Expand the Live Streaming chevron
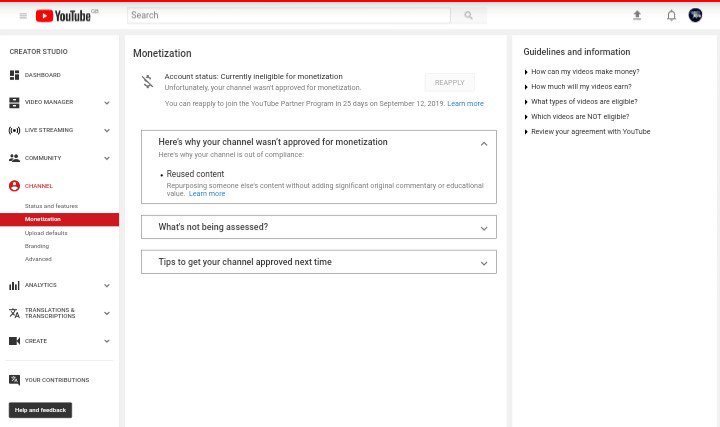720x427 pixels. (107, 130)
